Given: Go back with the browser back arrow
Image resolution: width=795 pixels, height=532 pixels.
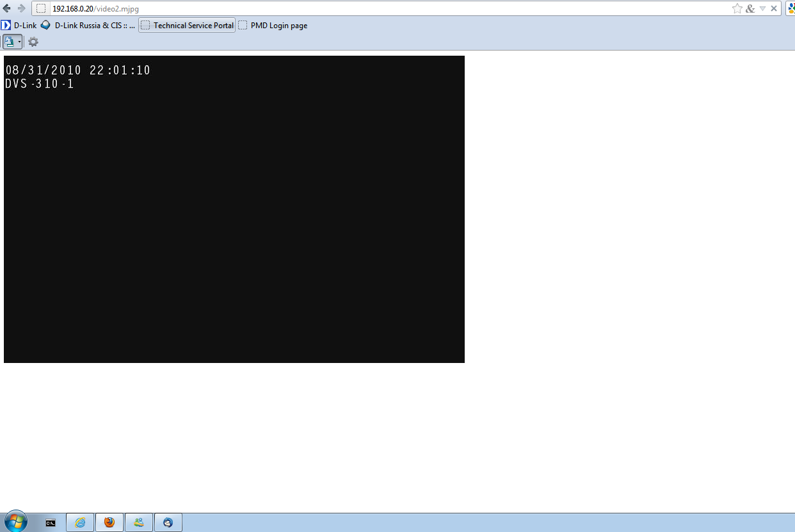Looking at the screenshot, I should pos(7,8).
